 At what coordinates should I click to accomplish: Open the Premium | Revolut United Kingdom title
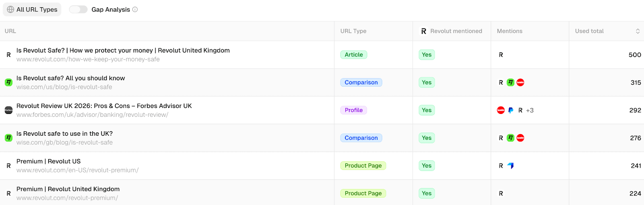(x=68, y=189)
